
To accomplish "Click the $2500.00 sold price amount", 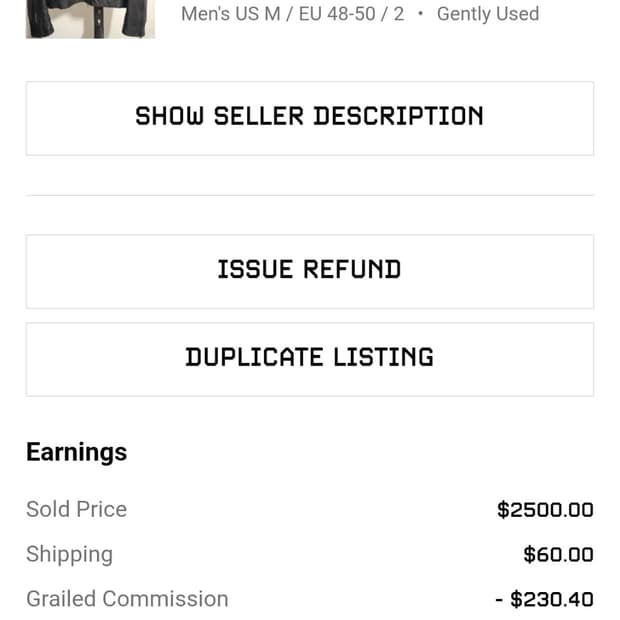I will click(545, 509).
